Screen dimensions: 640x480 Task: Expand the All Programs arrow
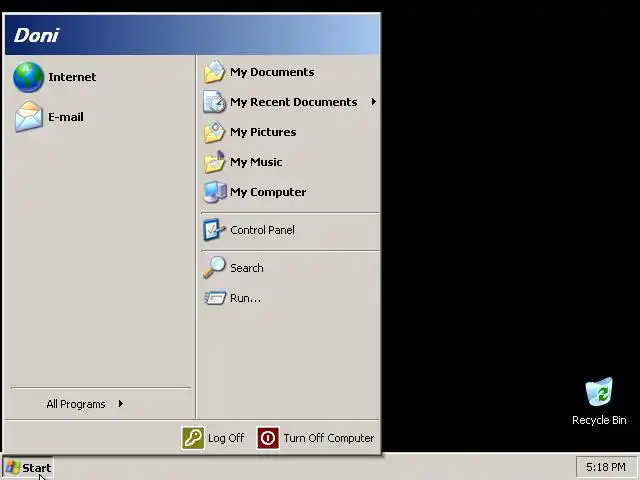(x=121, y=404)
